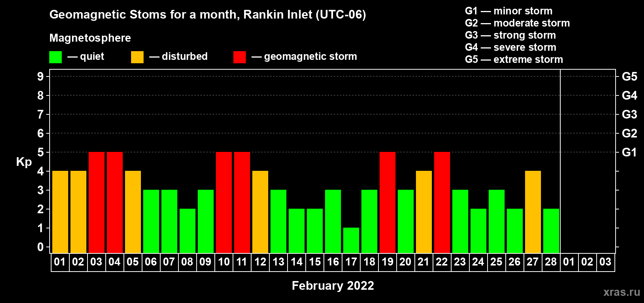Click the red bar for February 22
Image resolution: width=644 pixels, height=303 pixels.
pos(442,202)
